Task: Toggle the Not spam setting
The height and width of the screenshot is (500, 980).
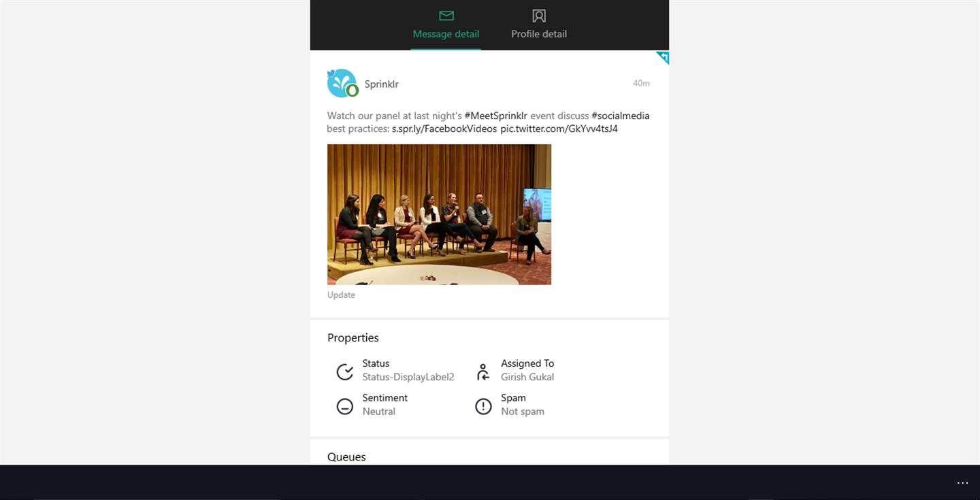Action: click(523, 412)
